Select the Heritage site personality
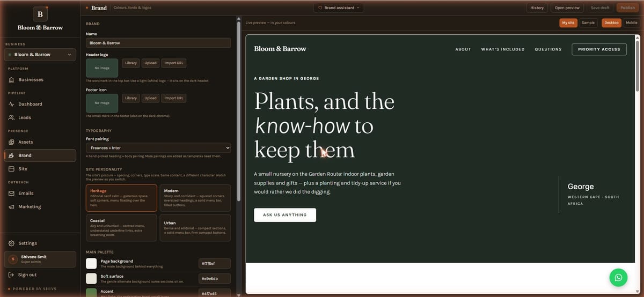Image resolution: width=644 pixels, height=297 pixels. (x=121, y=198)
